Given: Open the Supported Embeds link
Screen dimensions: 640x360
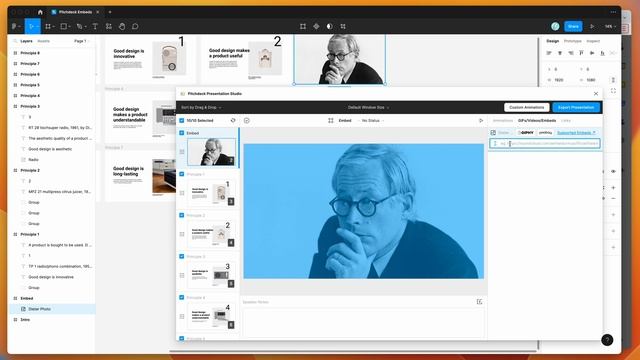Looking at the screenshot, I should pyautogui.click(x=576, y=133).
